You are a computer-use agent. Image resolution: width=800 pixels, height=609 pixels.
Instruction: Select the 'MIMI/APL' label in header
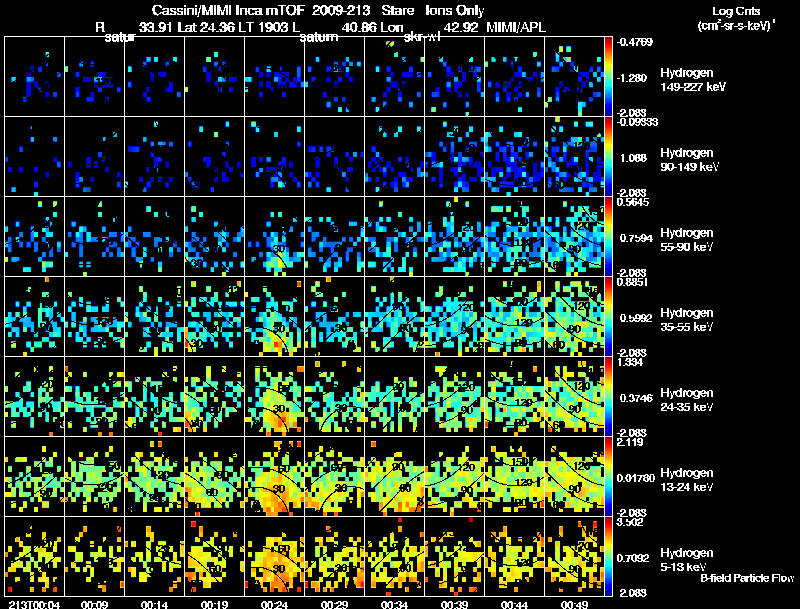[x=516, y=27]
